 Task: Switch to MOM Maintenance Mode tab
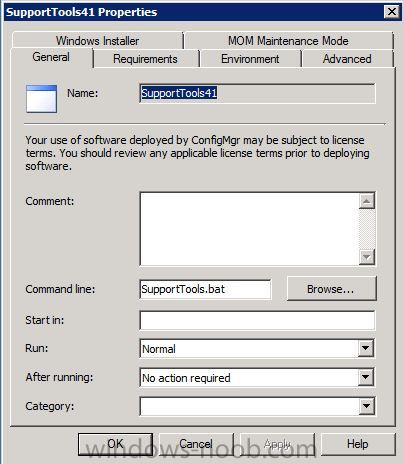288,41
